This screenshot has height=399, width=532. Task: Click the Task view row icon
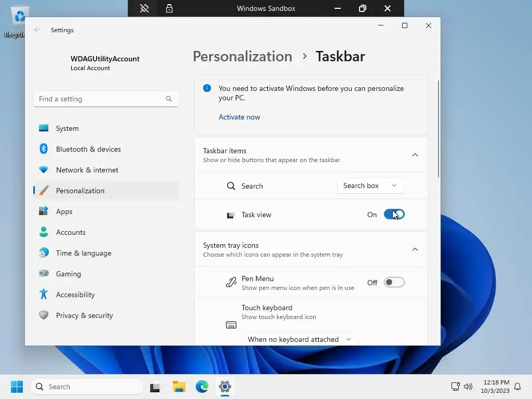coord(231,215)
